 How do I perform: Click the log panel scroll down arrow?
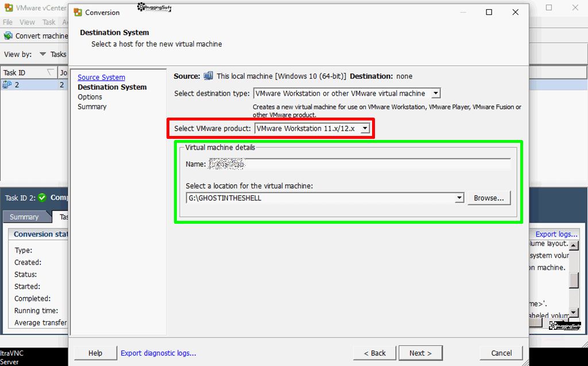tap(574, 313)
